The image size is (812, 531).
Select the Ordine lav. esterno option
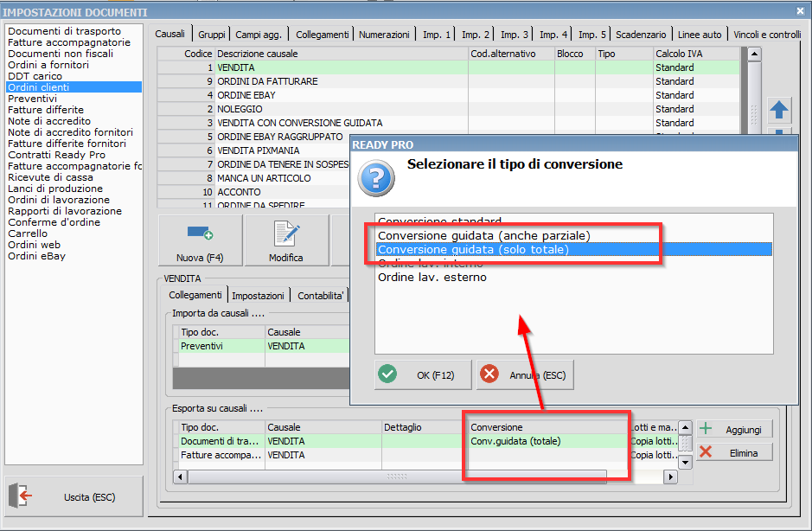click(574, 277)
